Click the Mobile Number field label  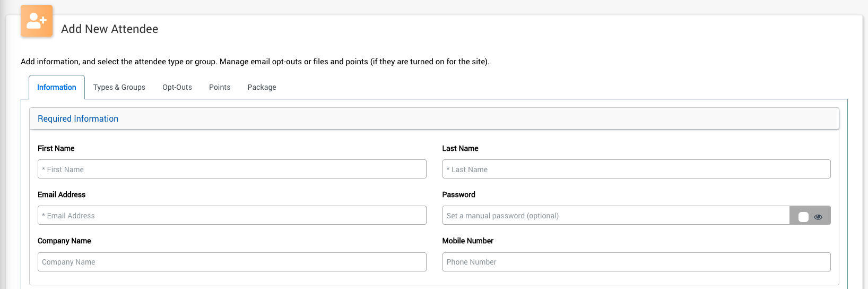pos(467,241)
